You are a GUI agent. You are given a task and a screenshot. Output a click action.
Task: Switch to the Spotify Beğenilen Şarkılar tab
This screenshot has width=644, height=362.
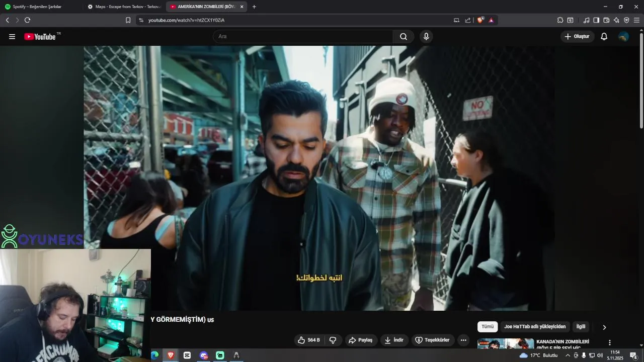click(x=42, y=7)
